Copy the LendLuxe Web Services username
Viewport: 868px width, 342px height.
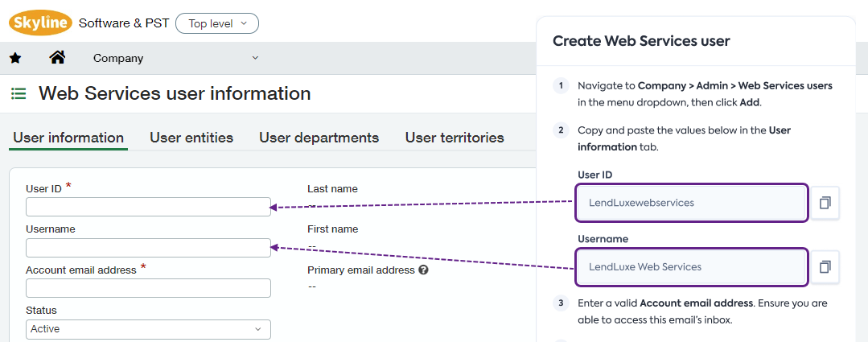[x=825, y=267]
